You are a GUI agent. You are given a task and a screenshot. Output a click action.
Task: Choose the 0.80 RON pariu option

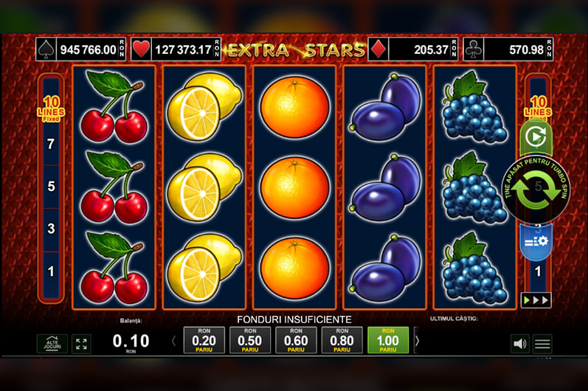(x=342, y=340)
